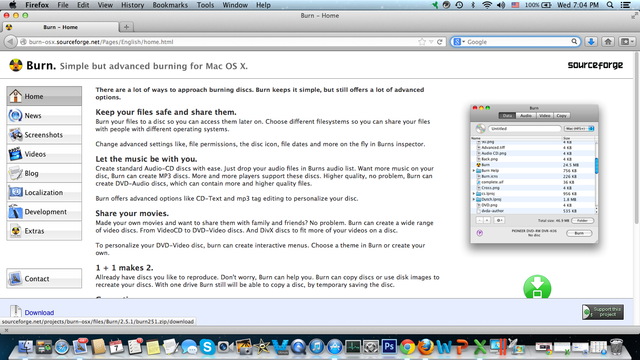Reload the page with the refresh icon
640x360 pixels.
click(440, 42)
